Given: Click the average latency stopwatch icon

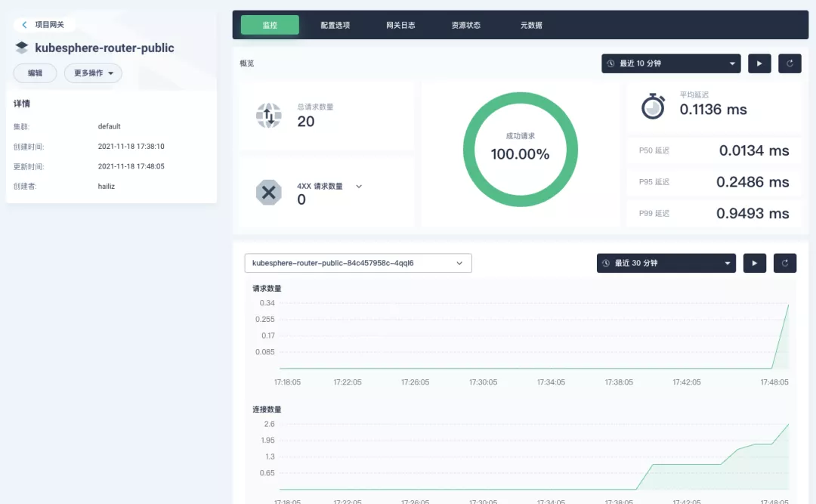Looking at the screenshot, I should [653, 107].
